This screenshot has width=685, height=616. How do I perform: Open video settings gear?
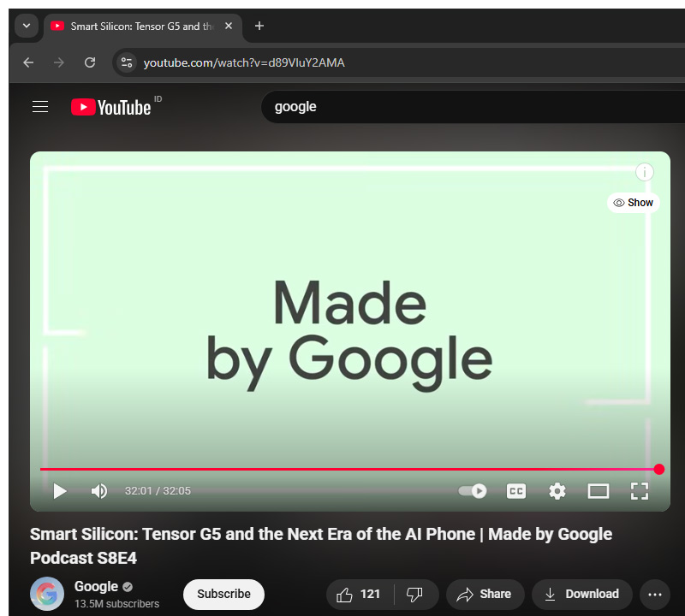coord(557,491)
